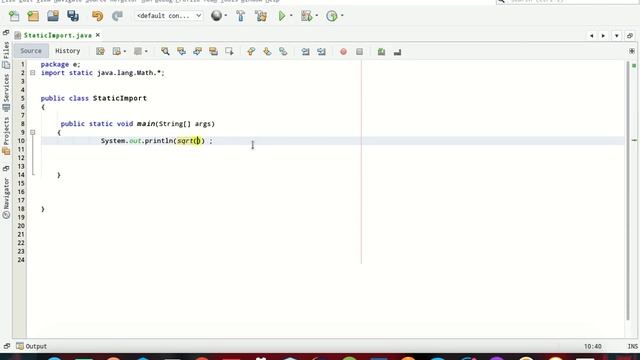Image resolution: width=640 pixels, height=360 pixels.
Task: Toggle highlight search in the editor
Action: [x=213, y=51]
